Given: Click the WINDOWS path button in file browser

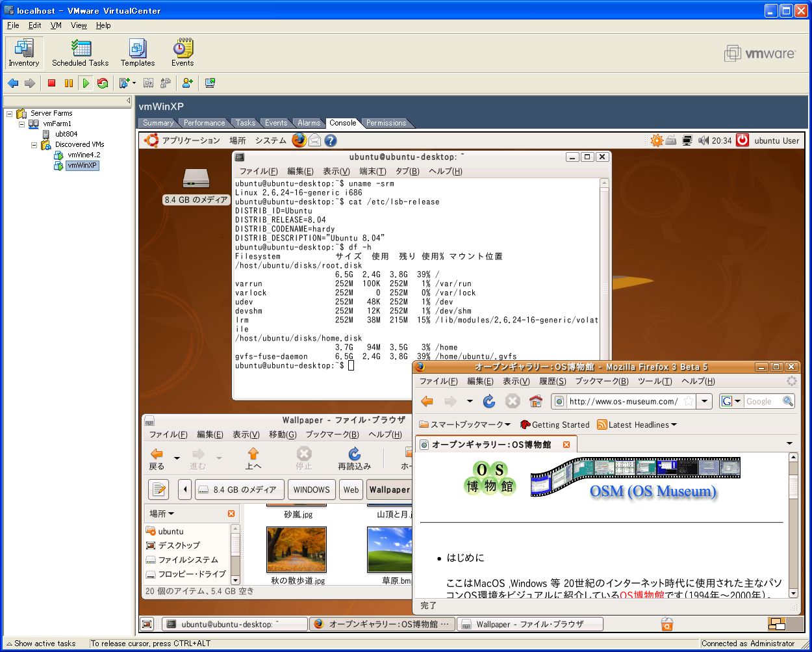Looking at the screenshot, I should (x=311, y=489).
